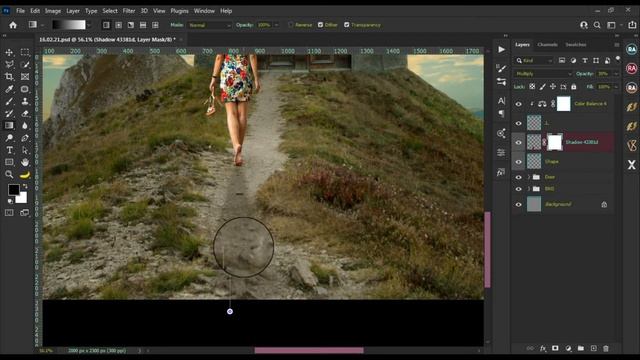The height and width of the screenshot is (360, 640).
Task: Click the gradient preview swatch
Action: [x=69, y=25]
